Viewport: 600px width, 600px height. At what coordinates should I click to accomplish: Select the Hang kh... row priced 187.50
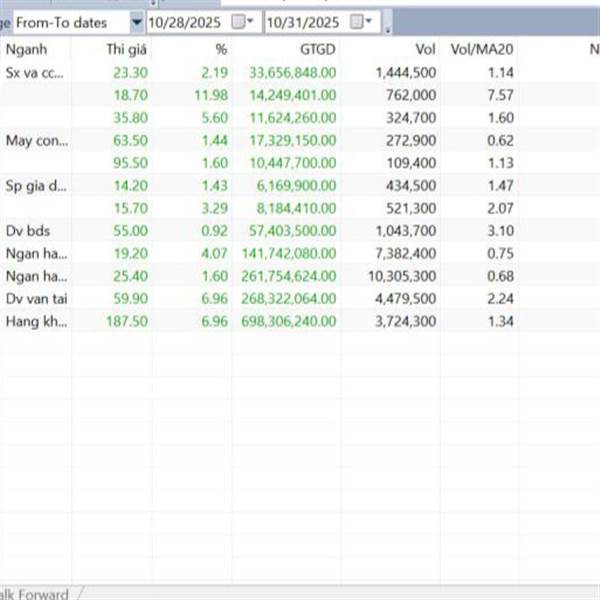click(x=37, y=321)
